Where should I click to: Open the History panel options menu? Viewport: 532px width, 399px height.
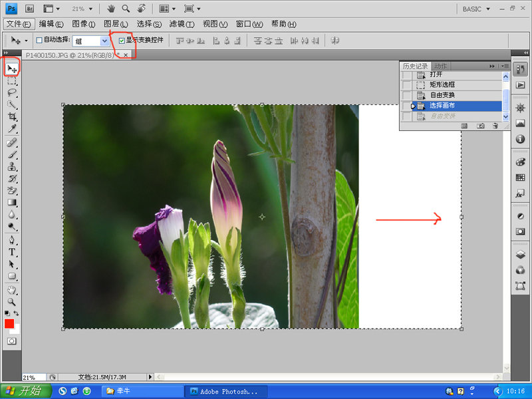(x=505, y=66)
